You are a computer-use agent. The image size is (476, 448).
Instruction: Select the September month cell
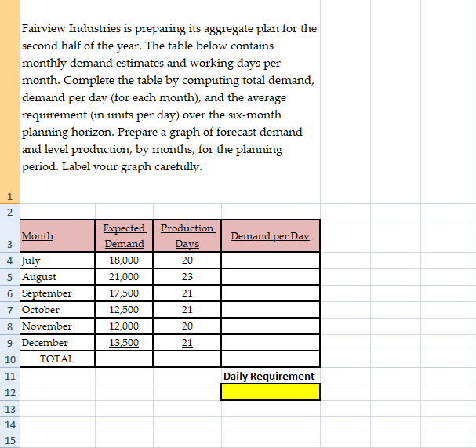click(x=57, y=293)
